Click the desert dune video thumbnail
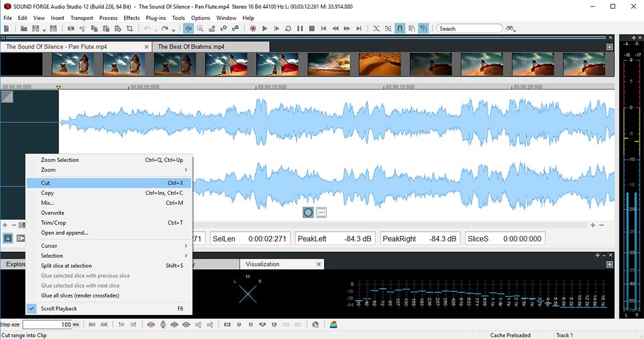 [x=379, y=64]
